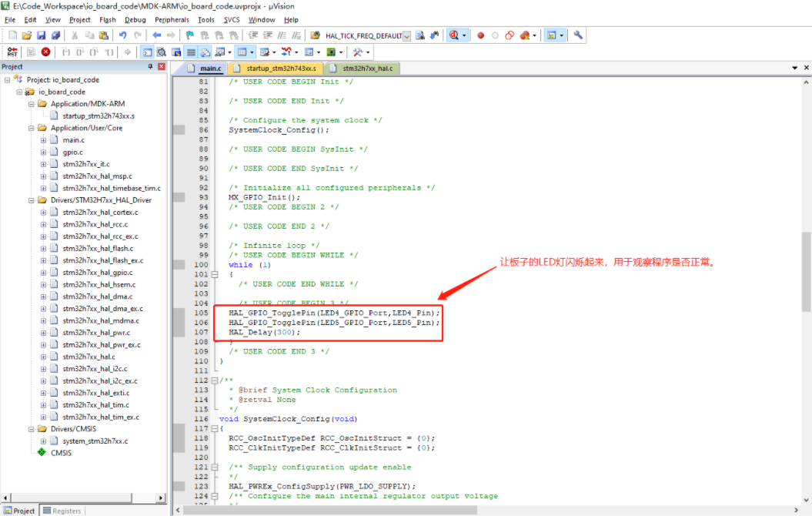
Task: Open the Find in Files tool
Action: point(312,35)
